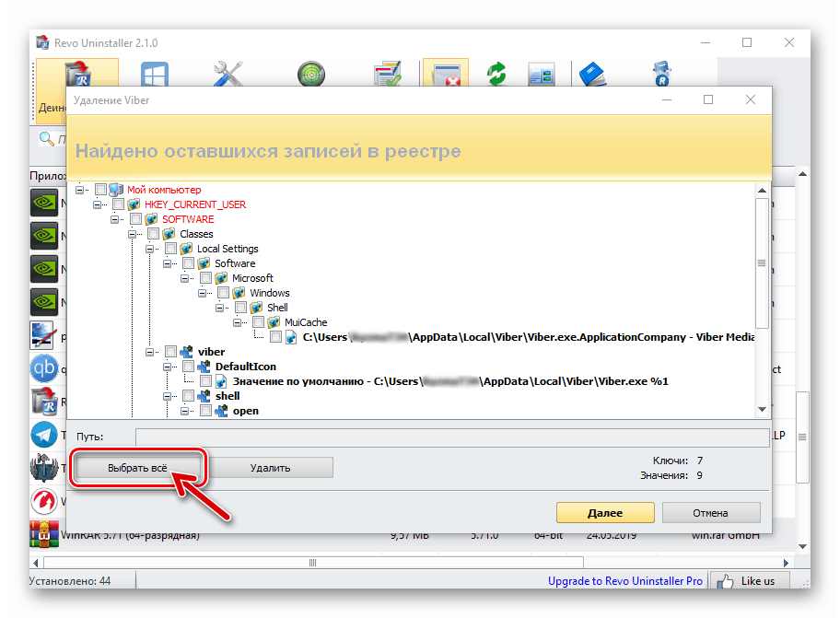Click the WinRAR 5.71 row in main list

pos(412,535)
